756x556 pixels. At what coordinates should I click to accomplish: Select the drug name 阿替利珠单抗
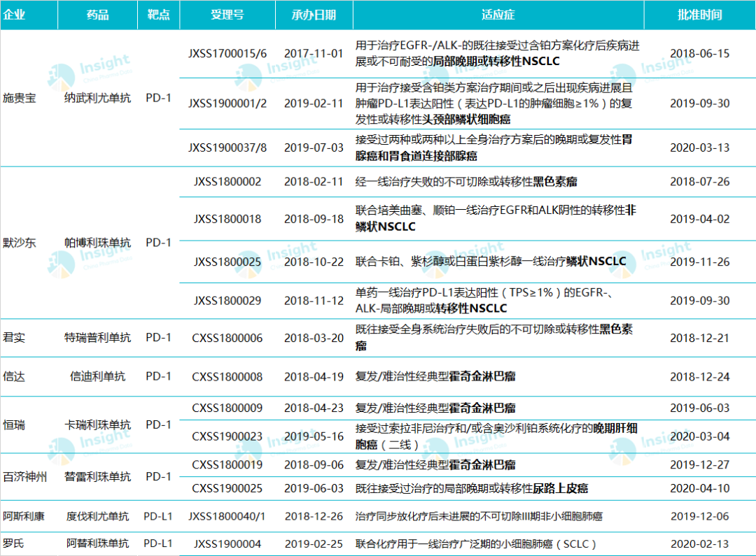click(97, 543)
